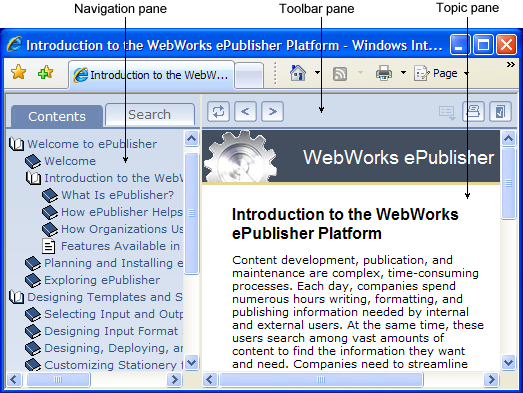The width and height of the screenshot is (523, 393).
Task: Open the Print dropdown arrow
Action: tap(403, 72)
